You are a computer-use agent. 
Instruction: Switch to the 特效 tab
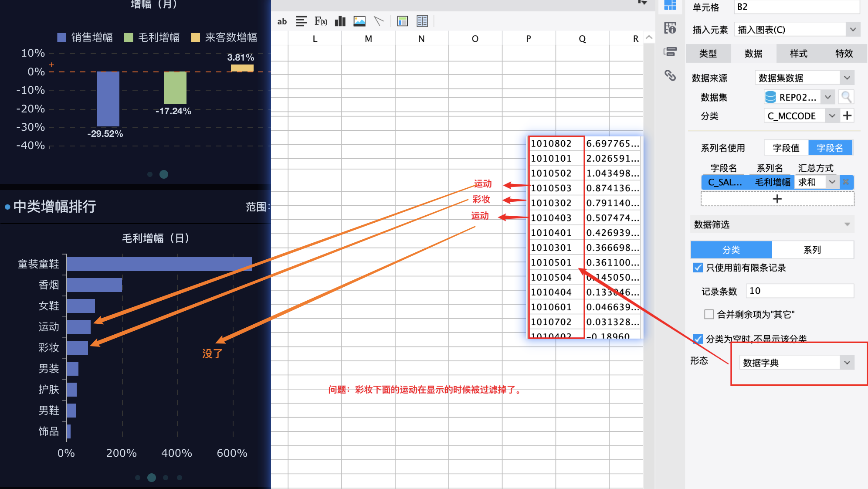844,54
